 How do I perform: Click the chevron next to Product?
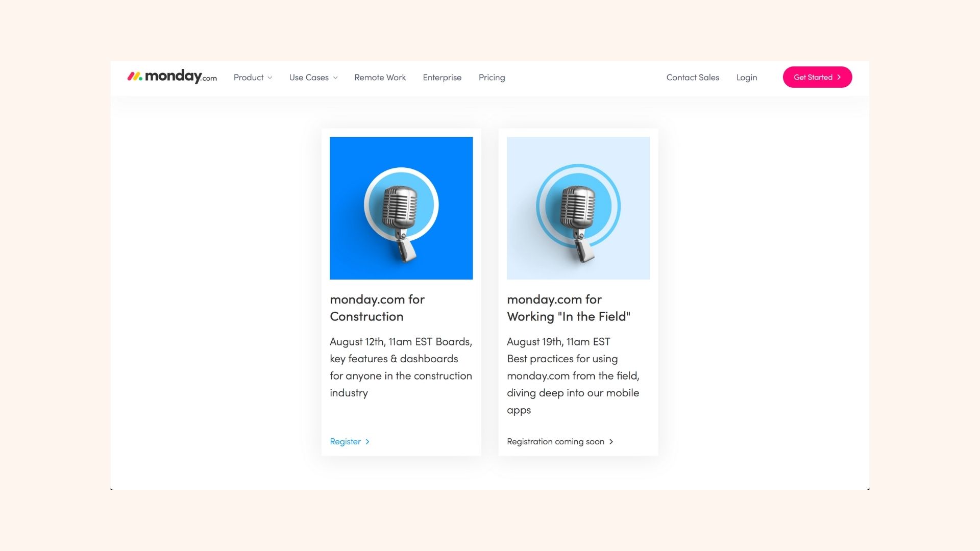tap(270, 78)
